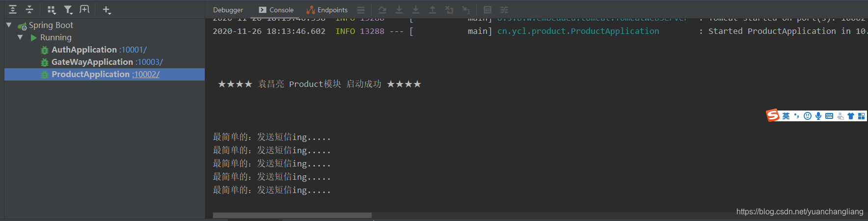868x221 pixels.
Task: Open the IME emoji smiley panel
Action: click(808, 116)
